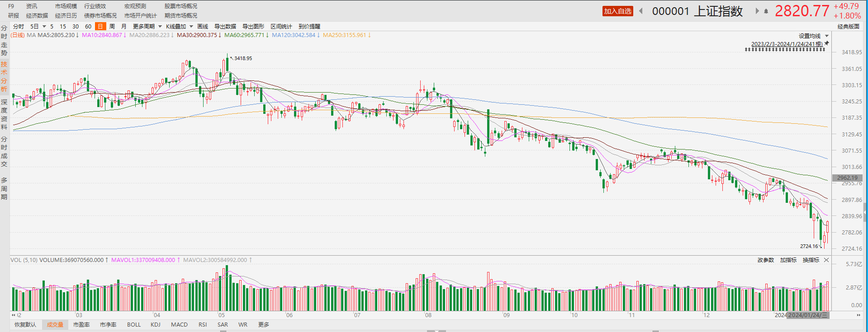Switch to 周 weekly period

(112, 26)
